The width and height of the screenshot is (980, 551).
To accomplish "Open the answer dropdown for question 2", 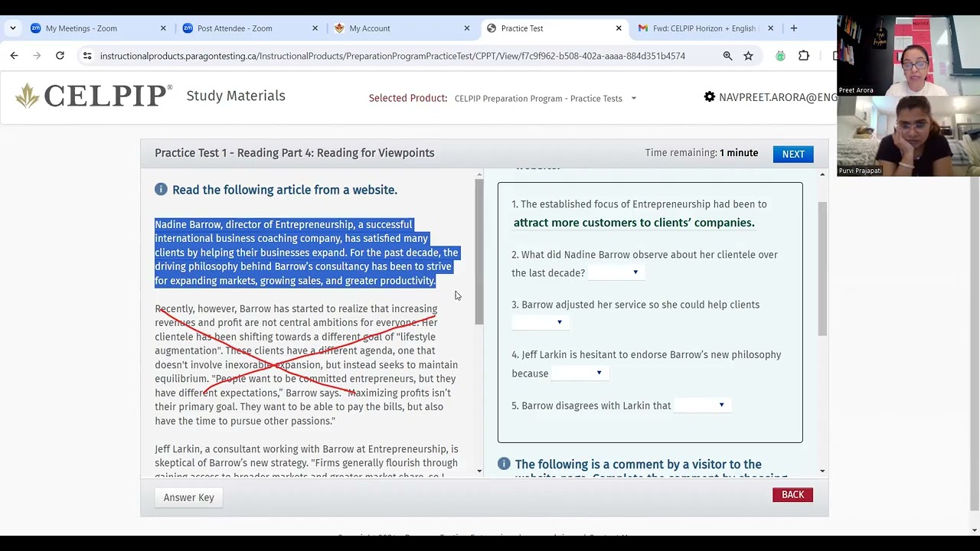I will 615,272.
